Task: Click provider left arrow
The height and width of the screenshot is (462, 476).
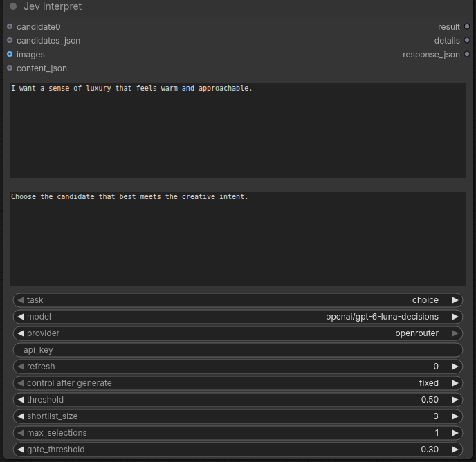Action: coord(21,333)
